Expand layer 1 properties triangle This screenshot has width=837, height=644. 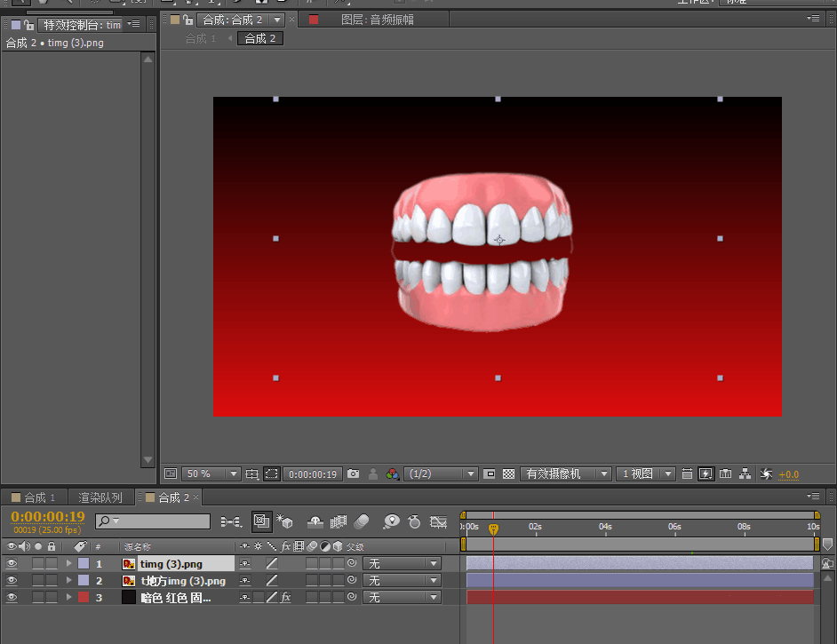pos(69,563)
